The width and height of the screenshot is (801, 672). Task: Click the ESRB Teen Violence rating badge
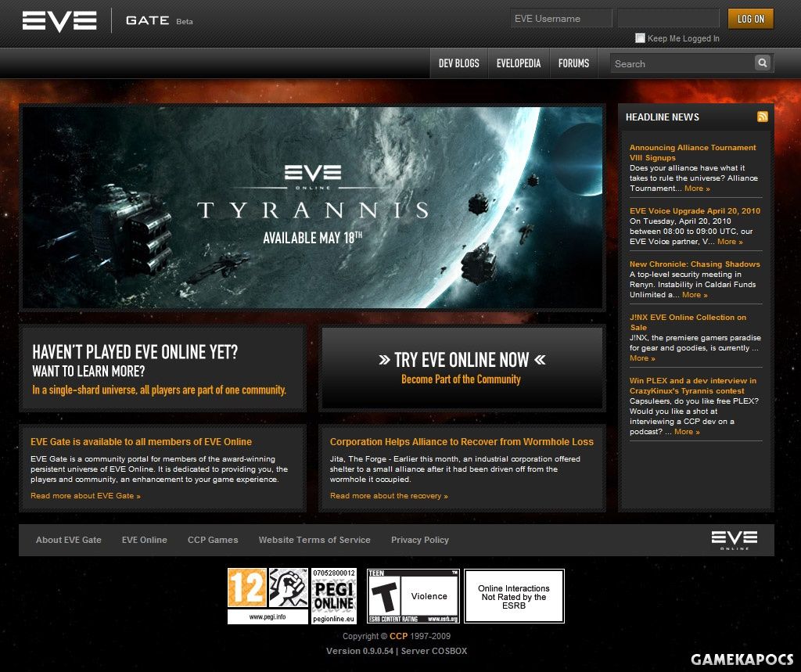[413, 596]
